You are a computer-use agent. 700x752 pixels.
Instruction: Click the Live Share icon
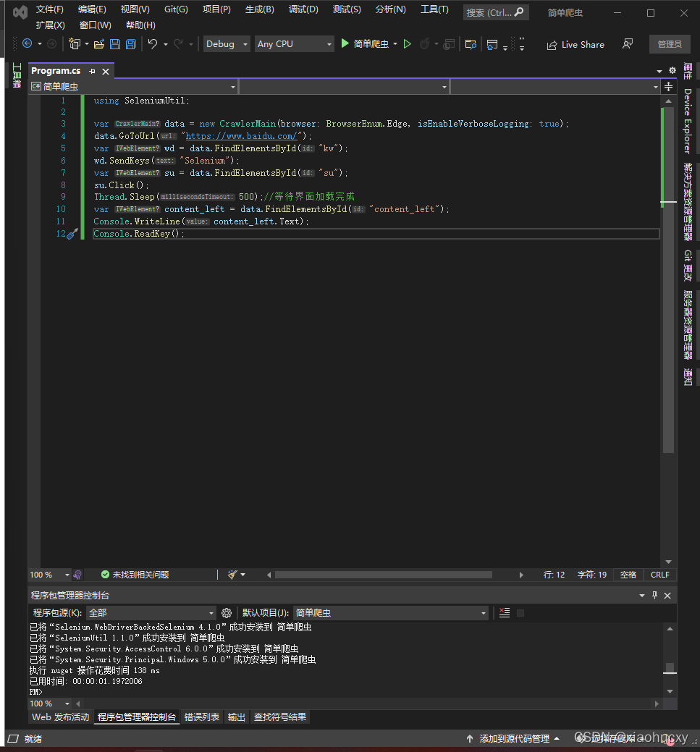552,45
